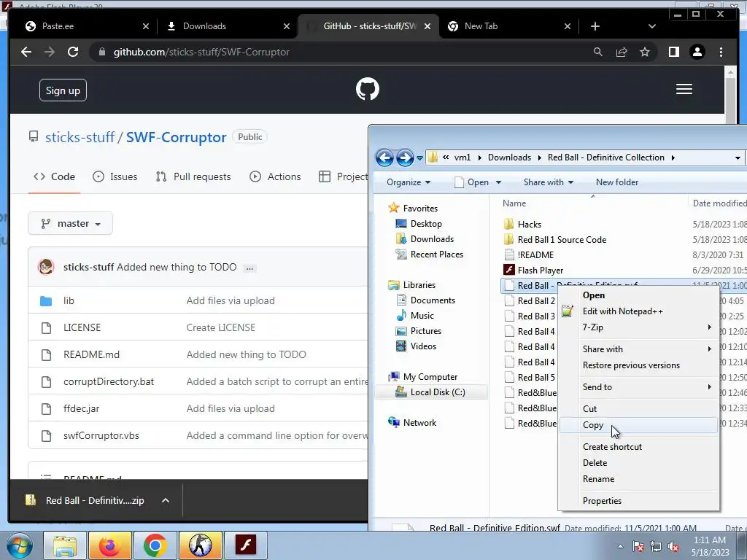Click Chrome back arrow button

point(26,52)
